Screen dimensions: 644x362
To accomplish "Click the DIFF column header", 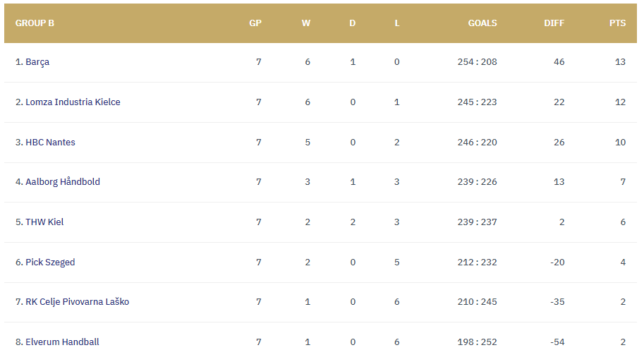I will [554, 23].
